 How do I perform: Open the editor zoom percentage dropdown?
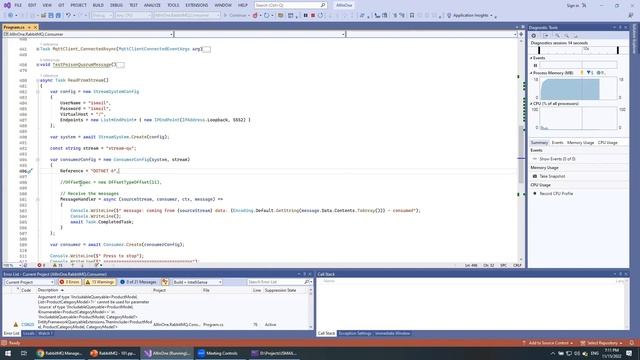(12, 265)
